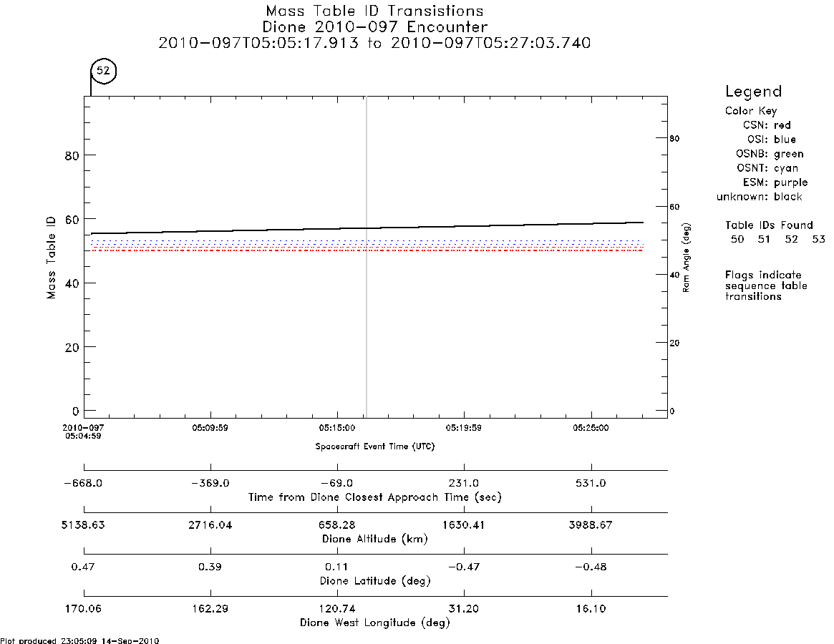This screenshot has width=834, height=644.
Task: Click the 05:09:59 time tick label
Action: pyautogui.click(x=210, y=428)
